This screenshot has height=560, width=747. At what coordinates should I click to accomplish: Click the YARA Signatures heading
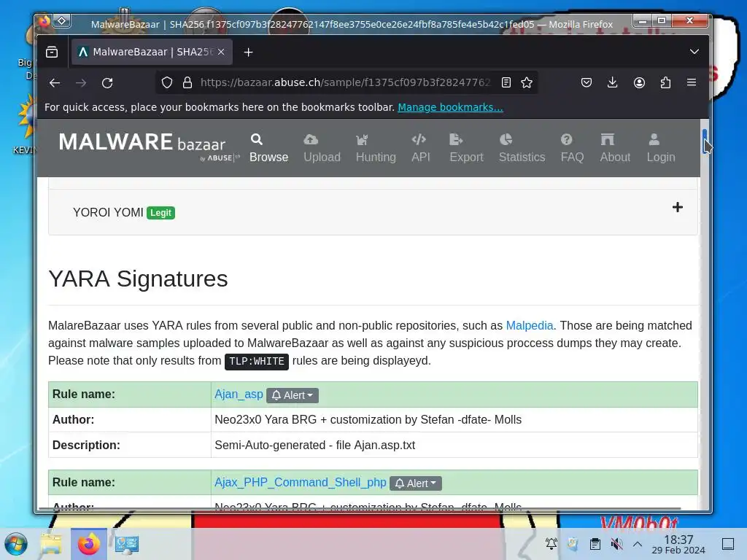click(x=138, y=279)
